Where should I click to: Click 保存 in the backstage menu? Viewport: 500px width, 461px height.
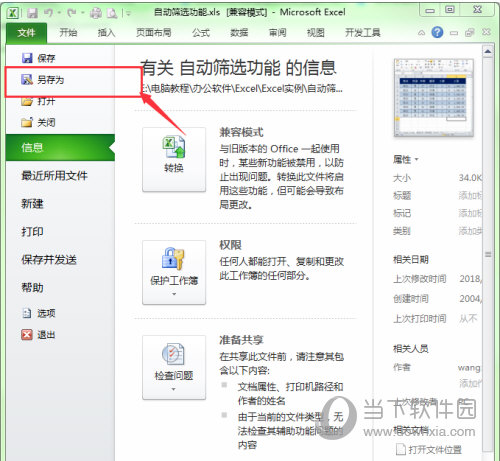pyautogui.click(x=38, y=58)
